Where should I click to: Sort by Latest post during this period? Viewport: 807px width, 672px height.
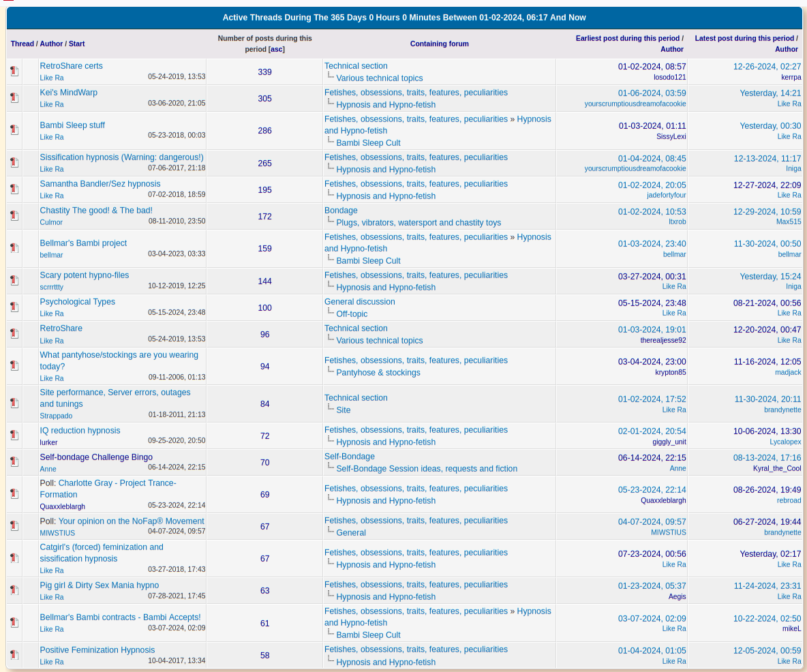click(x=744, y=38)
